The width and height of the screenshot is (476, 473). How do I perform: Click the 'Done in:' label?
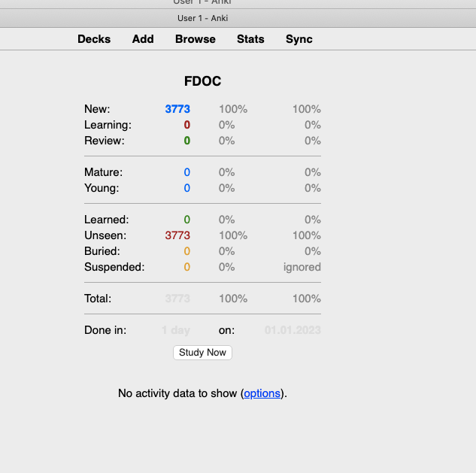(105, 330)
